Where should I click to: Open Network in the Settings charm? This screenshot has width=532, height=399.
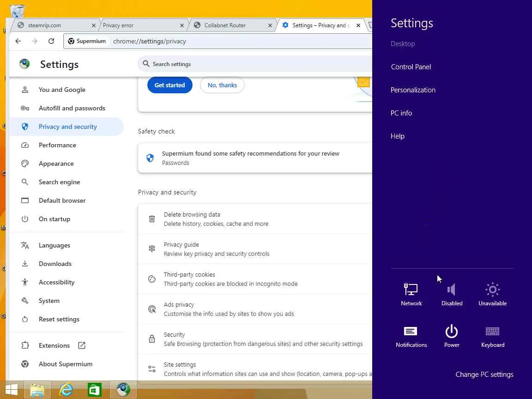411,294
